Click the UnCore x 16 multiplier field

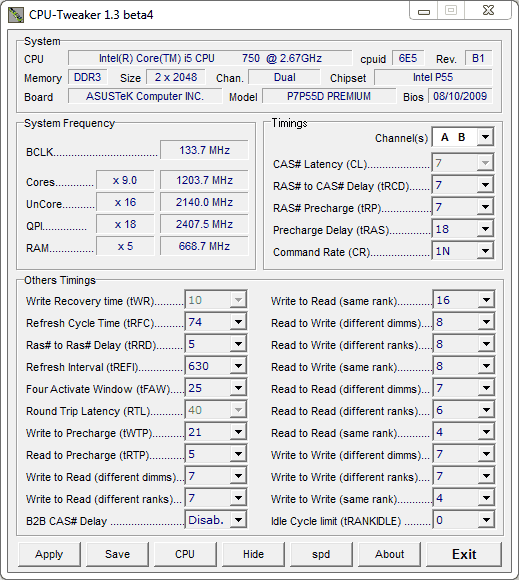[x=125, y=202]
